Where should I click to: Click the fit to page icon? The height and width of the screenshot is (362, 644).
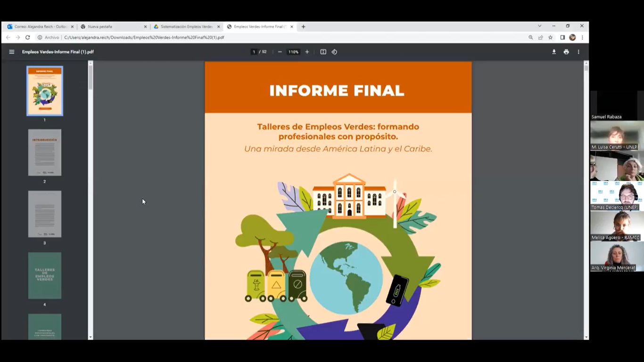323,52
